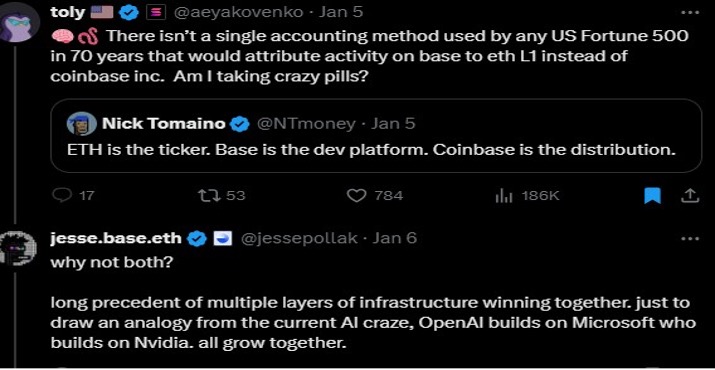The width and height of the screenshot is (715, 370).
Task: Click Jan 6 timestamp on jesse's reply
Action: (x=394, y=238)
